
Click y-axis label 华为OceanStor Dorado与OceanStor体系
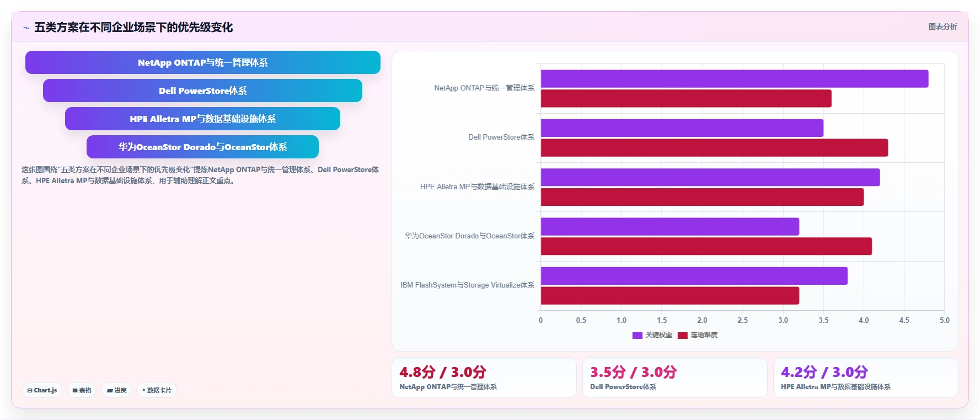coord(469,236)
